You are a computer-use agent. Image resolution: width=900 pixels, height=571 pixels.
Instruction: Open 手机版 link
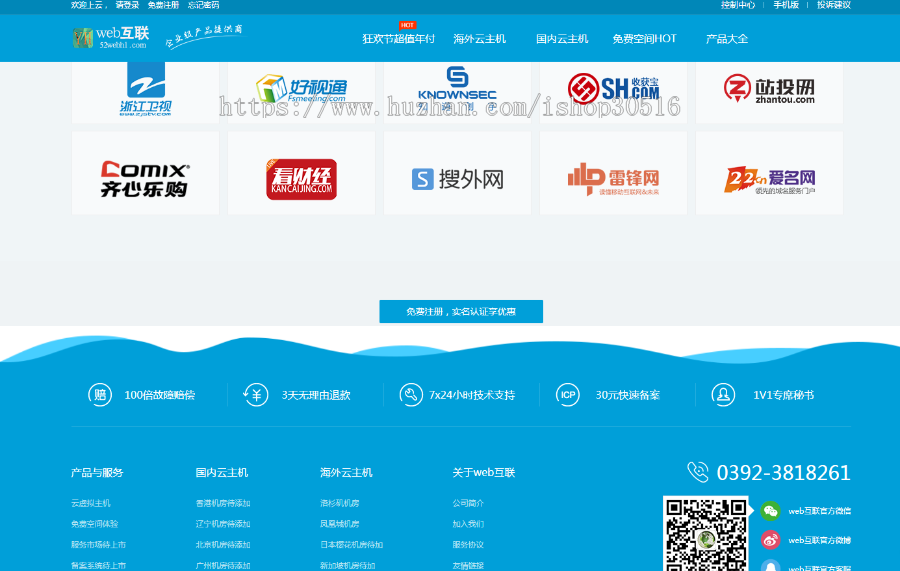tap(786, 5)
